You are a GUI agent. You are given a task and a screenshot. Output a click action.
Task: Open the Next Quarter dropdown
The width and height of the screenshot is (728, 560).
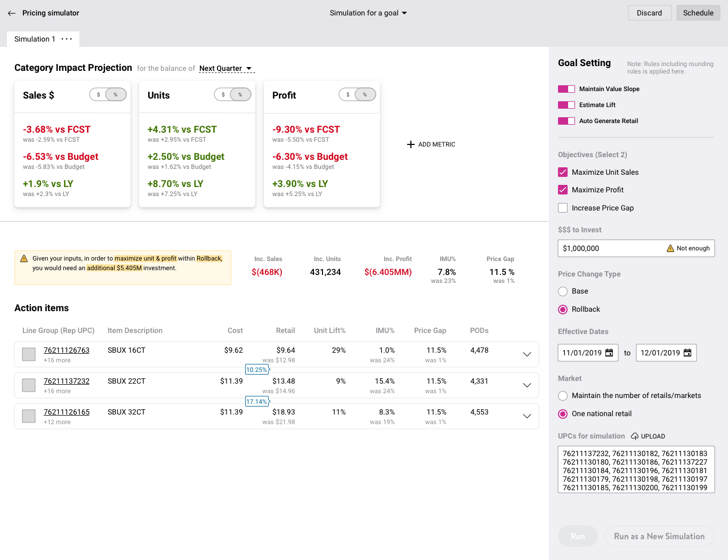click(x=226, y=68)
